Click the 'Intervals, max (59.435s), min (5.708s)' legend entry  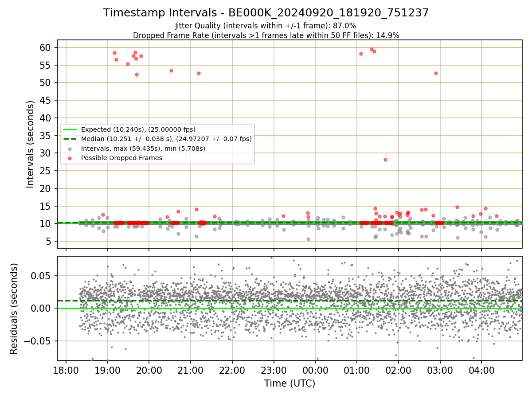[x=142, y=149]
